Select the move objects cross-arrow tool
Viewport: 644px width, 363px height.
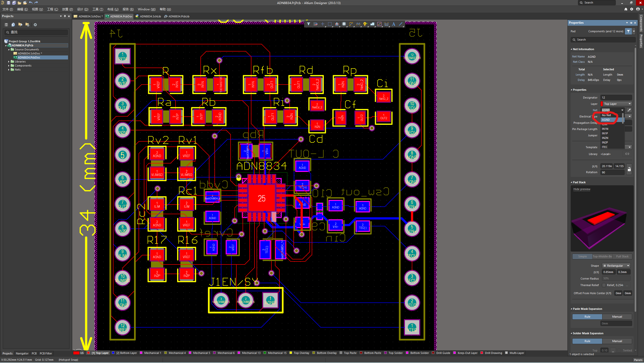pos(323,24)
